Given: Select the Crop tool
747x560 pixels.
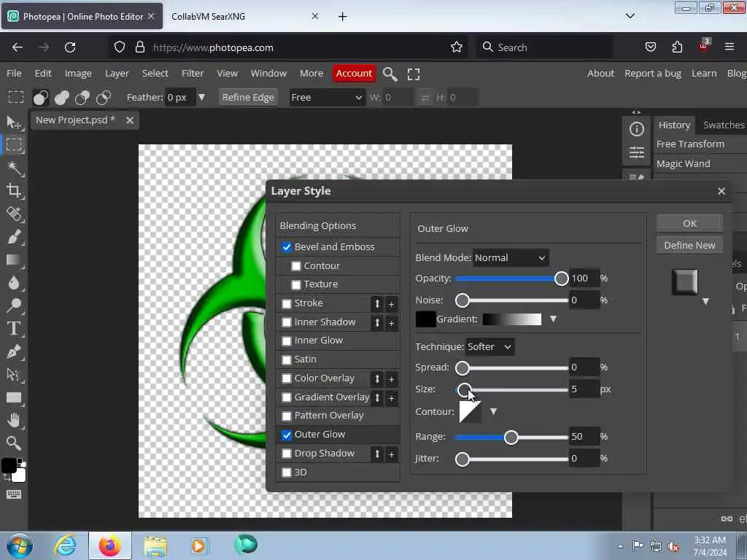Looking at the screenshot, I should coord(14,190).
